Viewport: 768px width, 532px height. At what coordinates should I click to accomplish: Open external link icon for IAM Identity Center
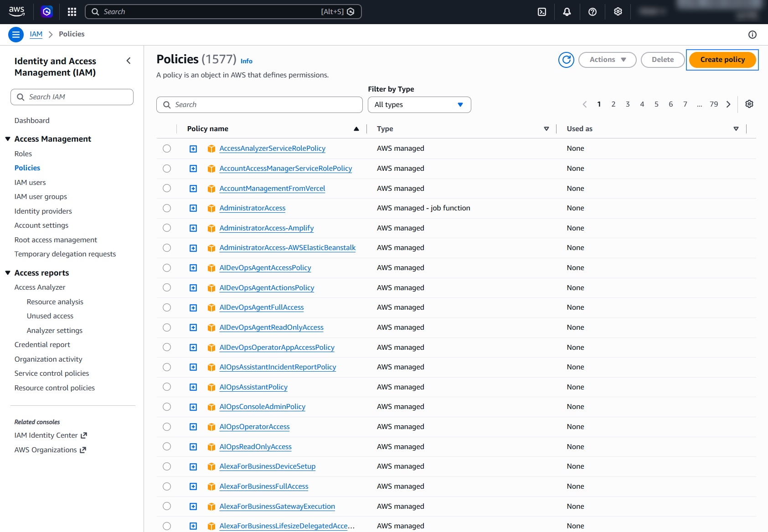click(x=84, y=435)
